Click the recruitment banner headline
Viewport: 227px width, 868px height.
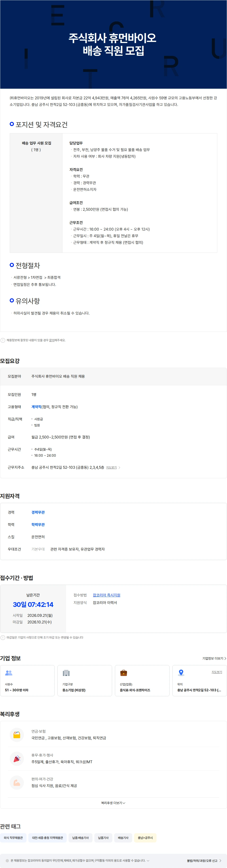tap(113, 44)
